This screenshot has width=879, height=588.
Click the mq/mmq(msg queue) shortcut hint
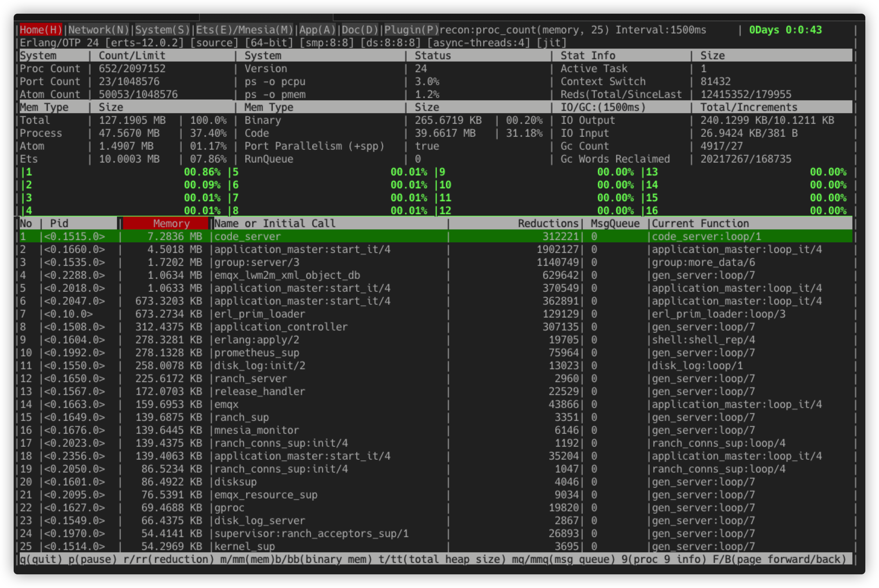tap(563, 559)
